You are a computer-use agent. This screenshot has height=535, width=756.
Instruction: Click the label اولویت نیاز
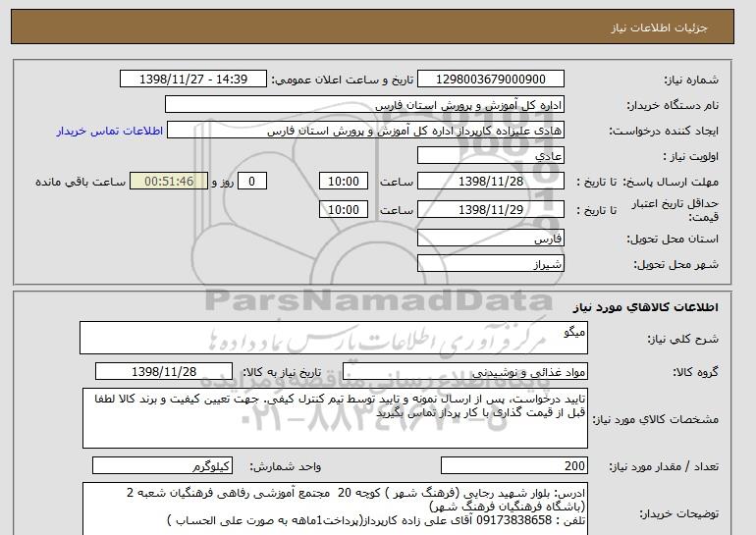pos(690,156)
